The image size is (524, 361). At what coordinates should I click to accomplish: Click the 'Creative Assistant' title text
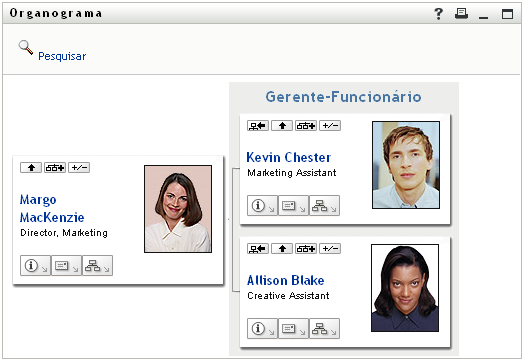tap(288, 296)
